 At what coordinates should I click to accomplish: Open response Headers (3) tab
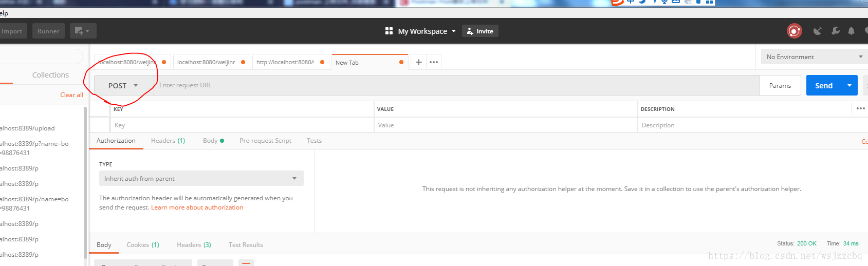coord(194,245)
